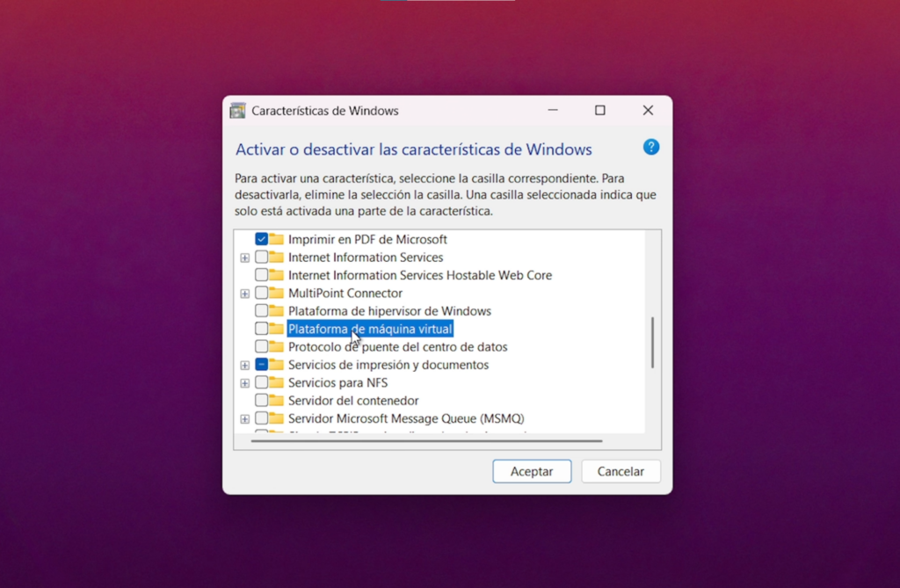900x588 pixels.
Task: Open the blue help icon
Action: coord(650,148)
